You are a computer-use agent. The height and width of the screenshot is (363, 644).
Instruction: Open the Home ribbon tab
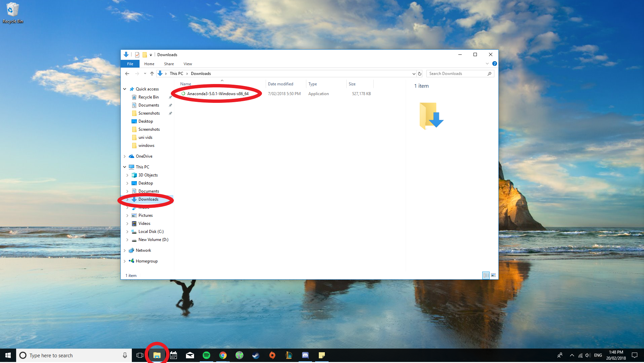149,64
